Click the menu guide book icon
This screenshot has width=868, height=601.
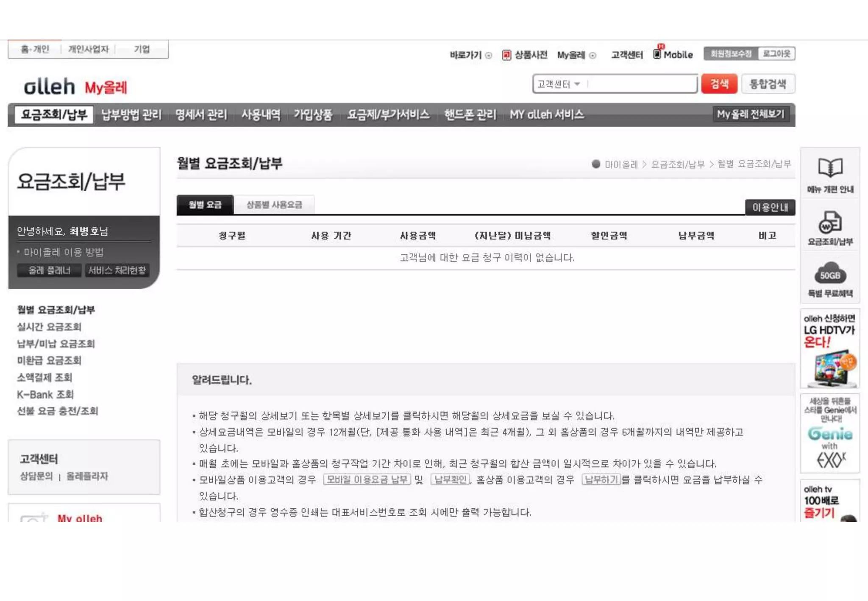[x=830, y=167]
